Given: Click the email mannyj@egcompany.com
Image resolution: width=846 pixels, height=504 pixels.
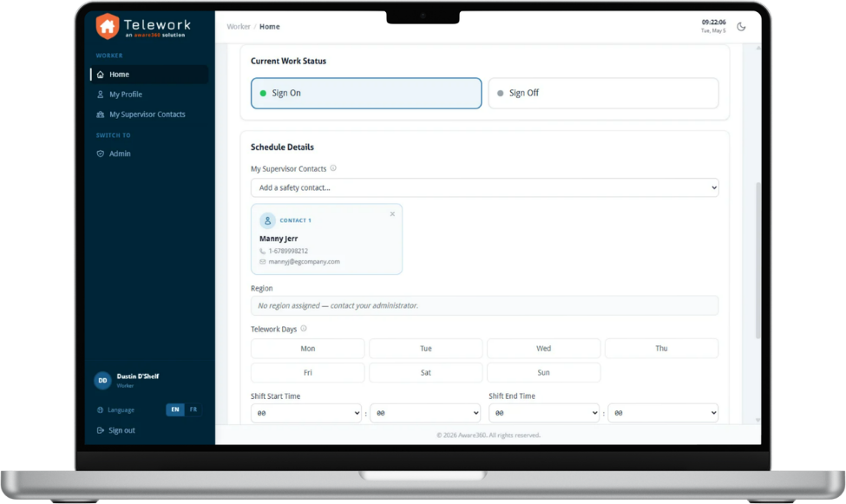Looking at the screenshot, I should (x=305, y=262).
